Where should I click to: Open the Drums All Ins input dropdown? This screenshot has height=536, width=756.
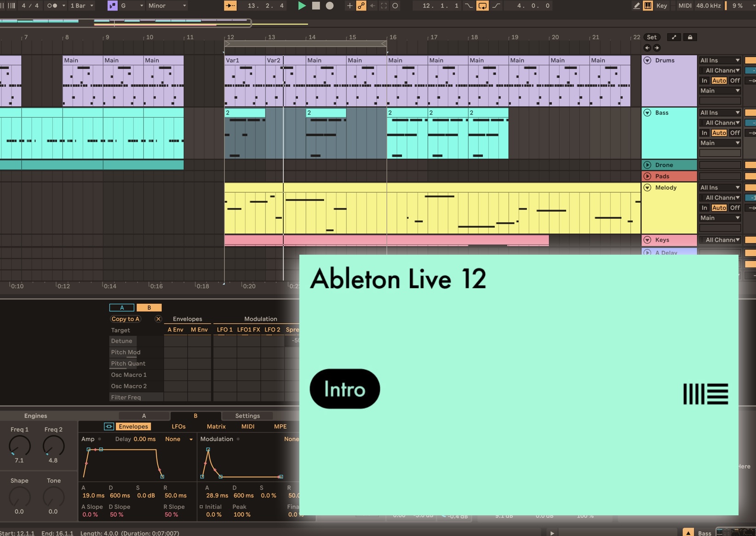[720, 60]
